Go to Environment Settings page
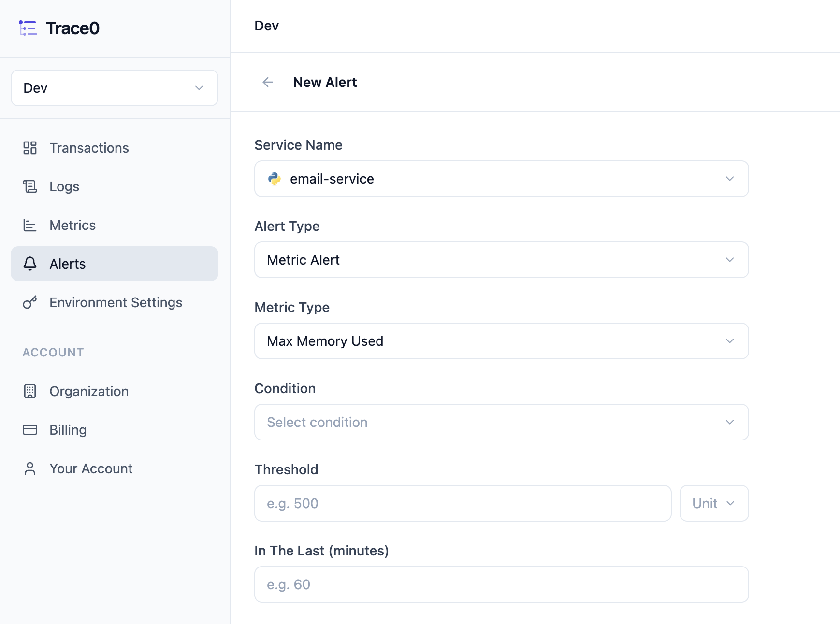 (115, 302)
